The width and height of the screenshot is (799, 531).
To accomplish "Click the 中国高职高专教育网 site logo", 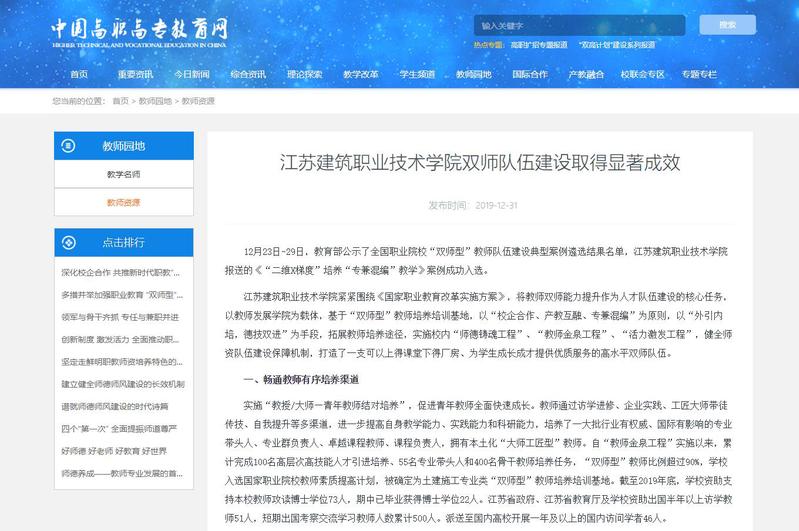I will (x=140, y=29).
